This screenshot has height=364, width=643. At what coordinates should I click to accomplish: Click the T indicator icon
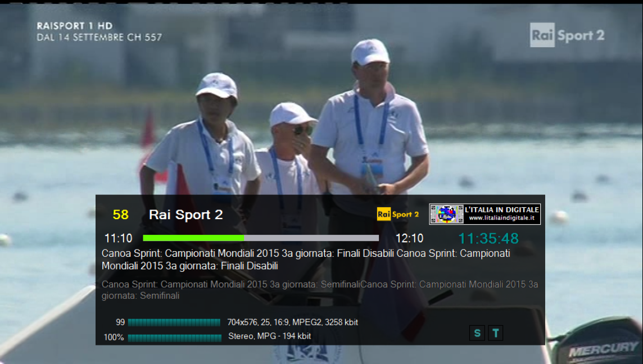pos(495,333)
